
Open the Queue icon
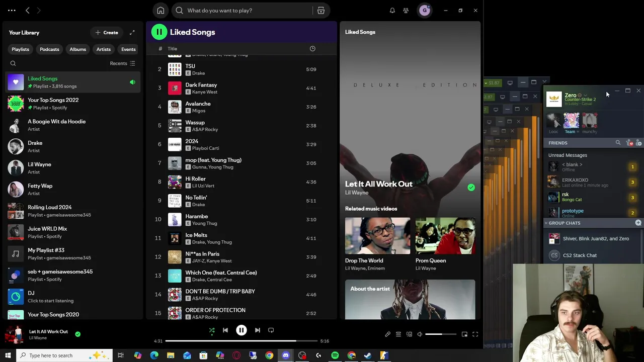point(398,334)
